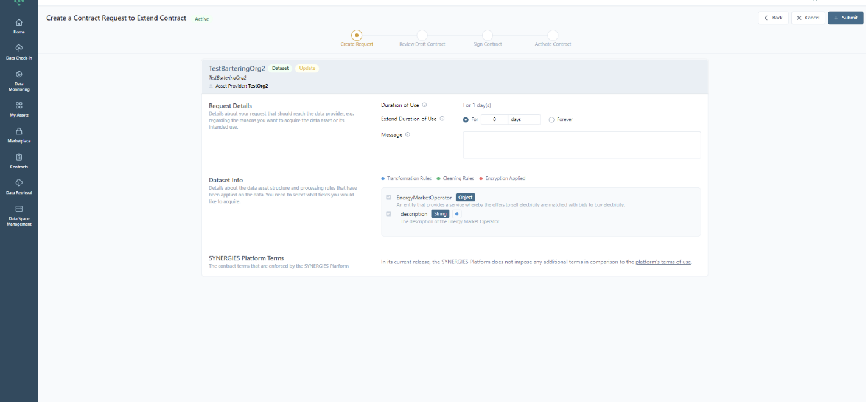Click the Message field info icon
Screen dimensions: 868x402
[407, 135]
